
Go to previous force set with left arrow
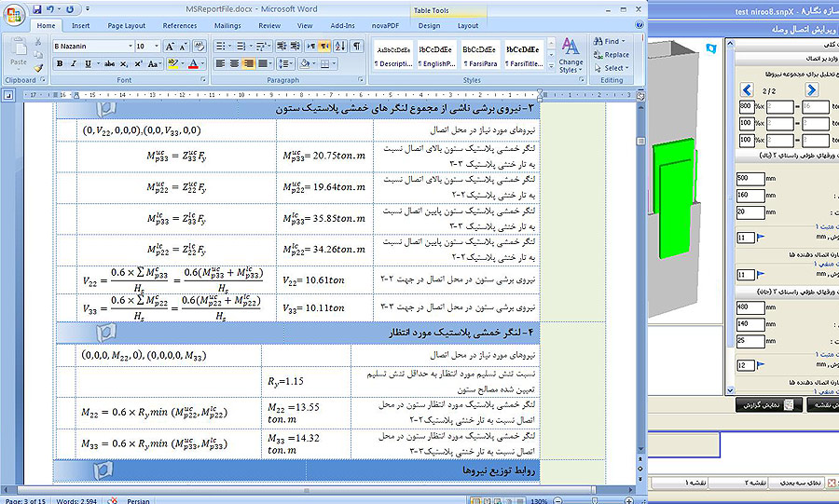coord(747,90)
